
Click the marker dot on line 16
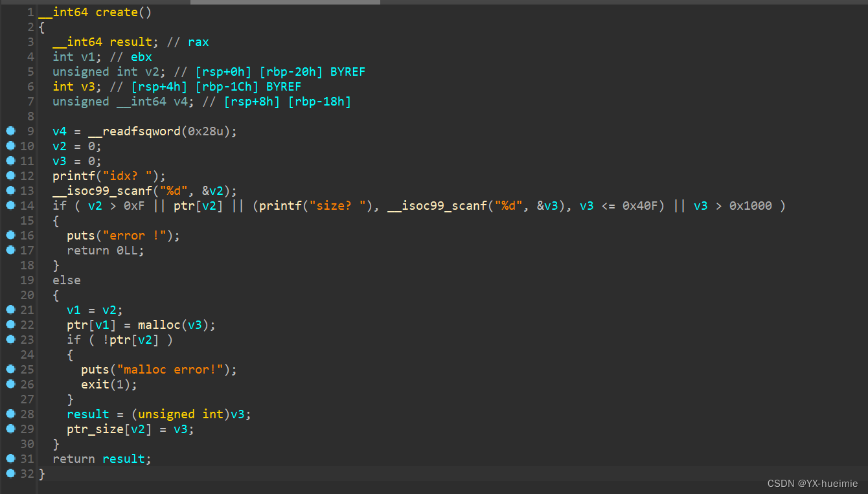click(10, 235)
